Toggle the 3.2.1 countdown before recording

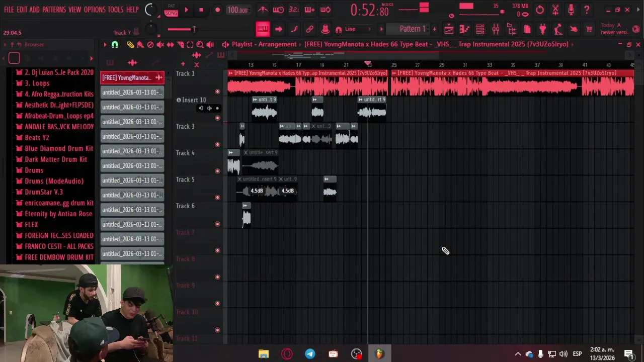pyautogui.click(x=294, y=10)
